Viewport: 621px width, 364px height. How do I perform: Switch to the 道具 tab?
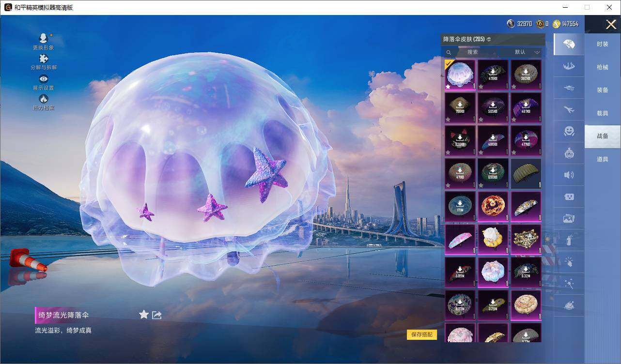click(603, 159)
